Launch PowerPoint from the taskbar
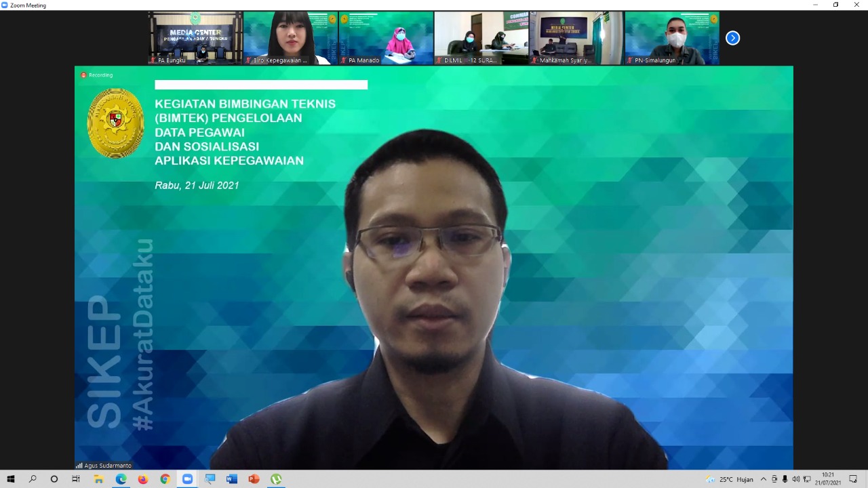Image resolution: width=868 pixels, height=488 pixels. coord(253,479)
